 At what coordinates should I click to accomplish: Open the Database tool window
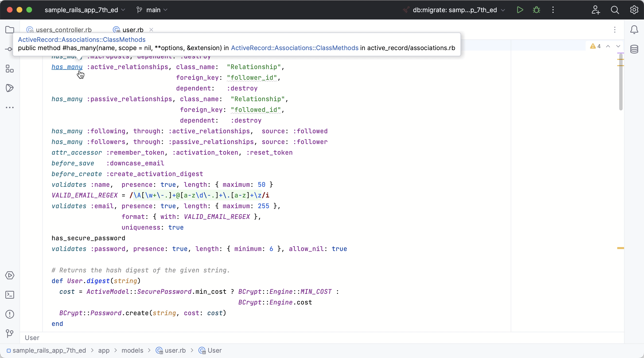pyautogui.click(x=634, y=49)
